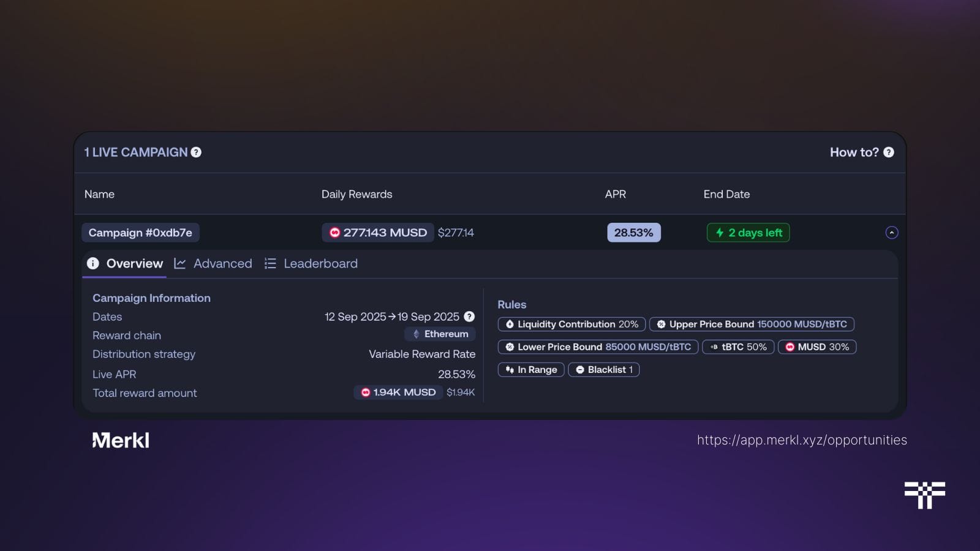
Task: Select the chart icon beside Advanced
Action: (180, 263)
